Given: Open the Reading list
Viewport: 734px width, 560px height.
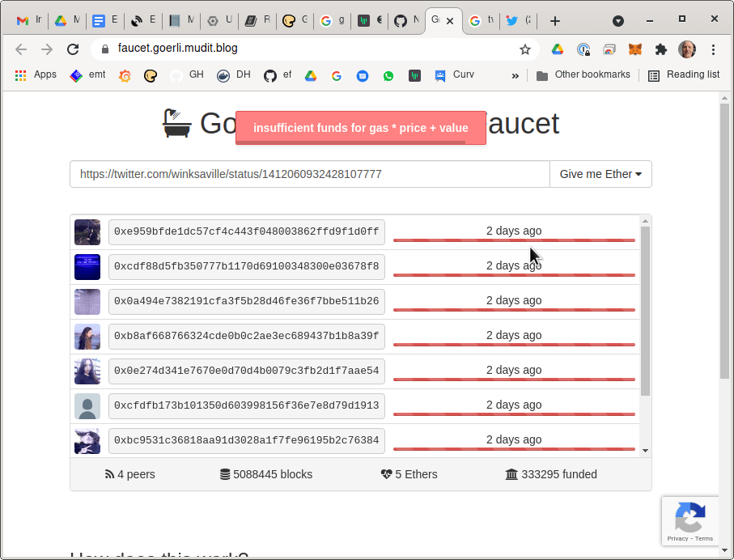Looking at the screenshot, I should click(x=684, y=74).
